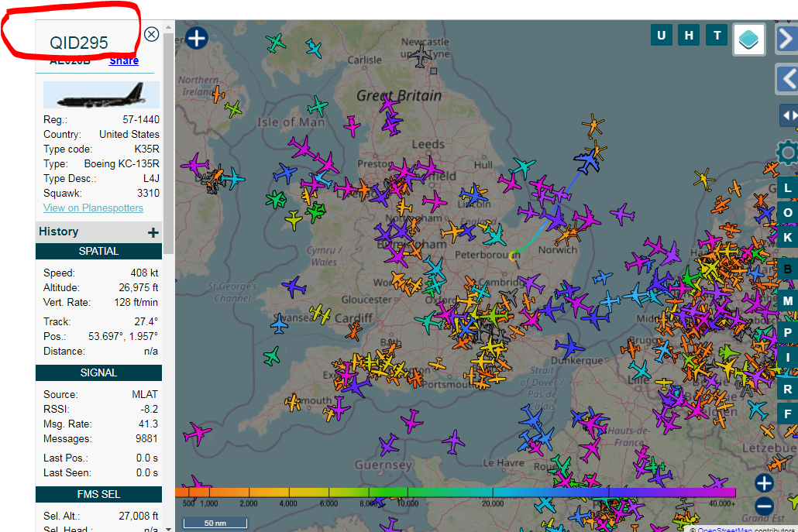Toggle the B map button
The height and width of the screenshot is (532, 798).
coord(788,269)
